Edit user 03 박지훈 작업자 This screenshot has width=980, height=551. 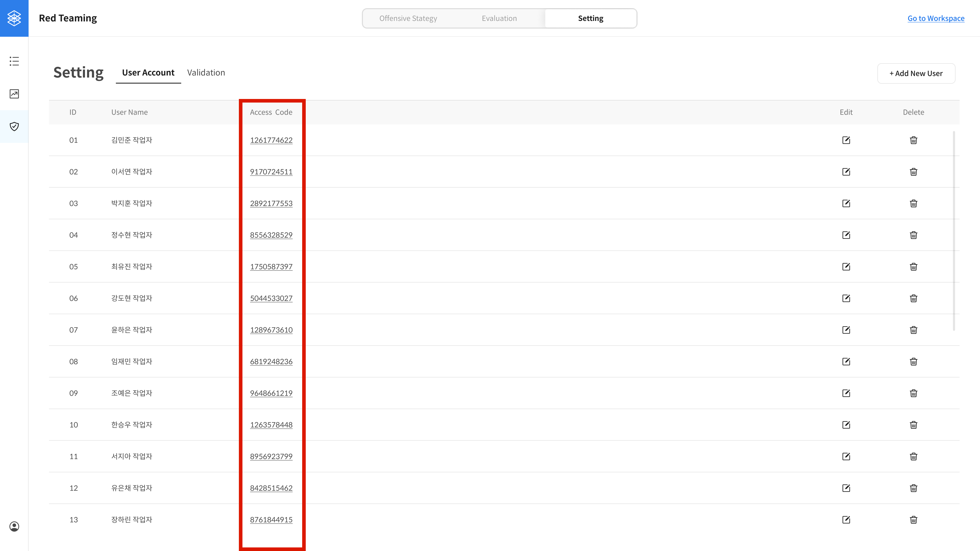click(x=846, y=204)
